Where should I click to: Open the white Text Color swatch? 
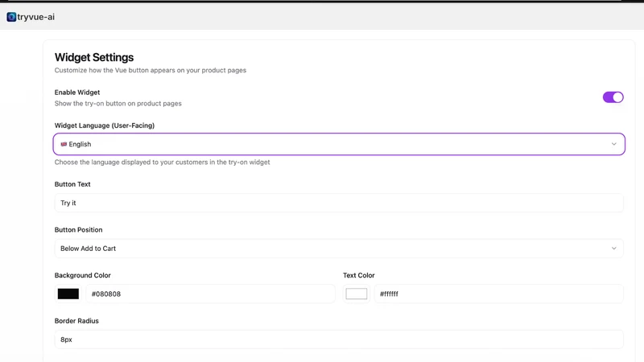click(357, 294)
